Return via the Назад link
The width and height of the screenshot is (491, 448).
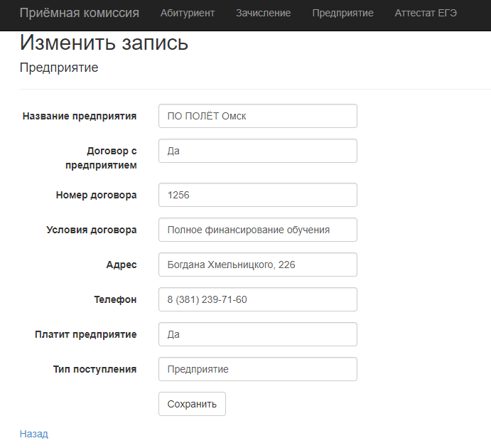point(34,434)
